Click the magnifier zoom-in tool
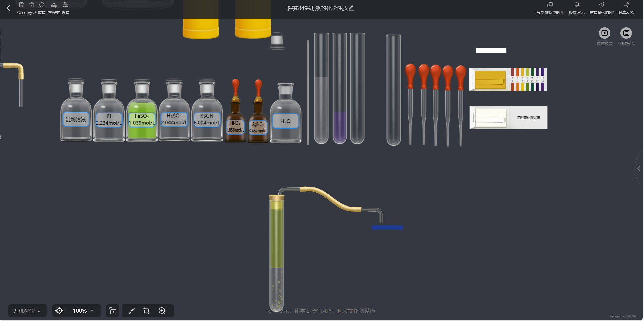Image resolution: width=644 pixels, height=321 pixels. point(162,311)
